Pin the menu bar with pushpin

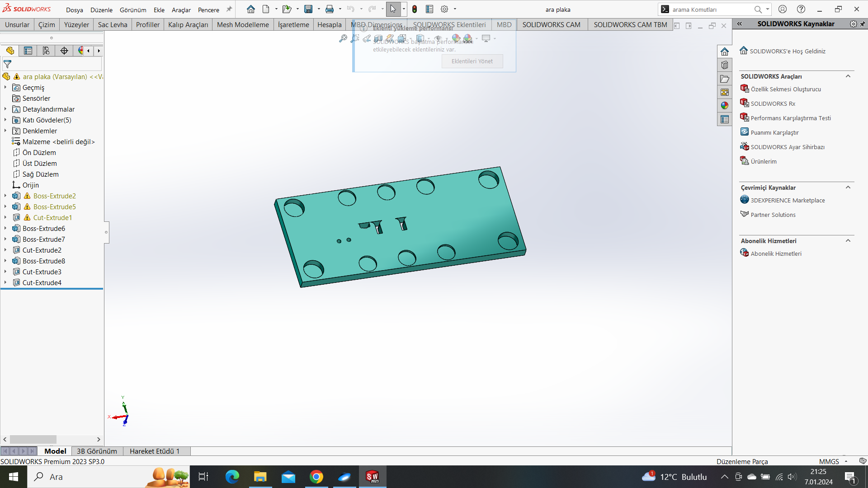229,9
